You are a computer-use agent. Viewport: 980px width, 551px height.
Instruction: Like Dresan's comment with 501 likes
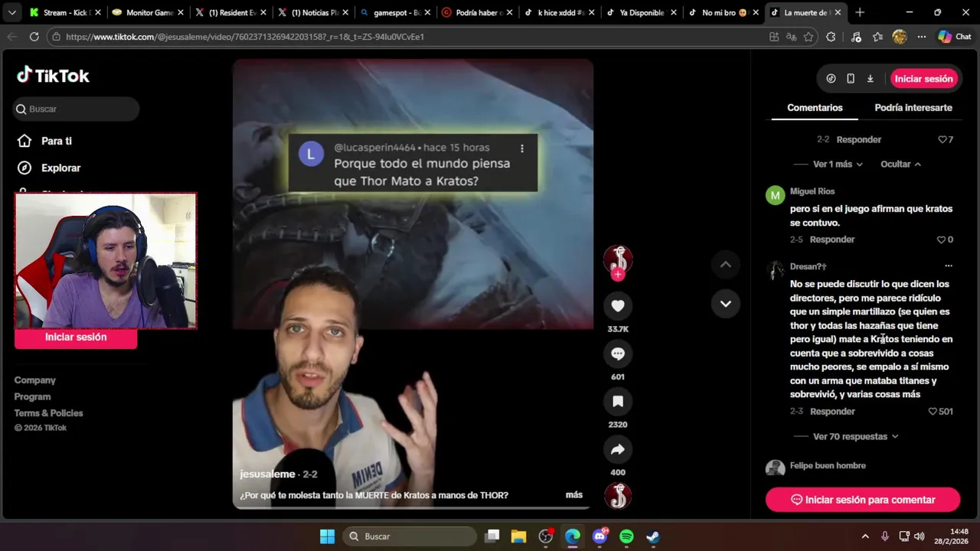coord(933,412)
